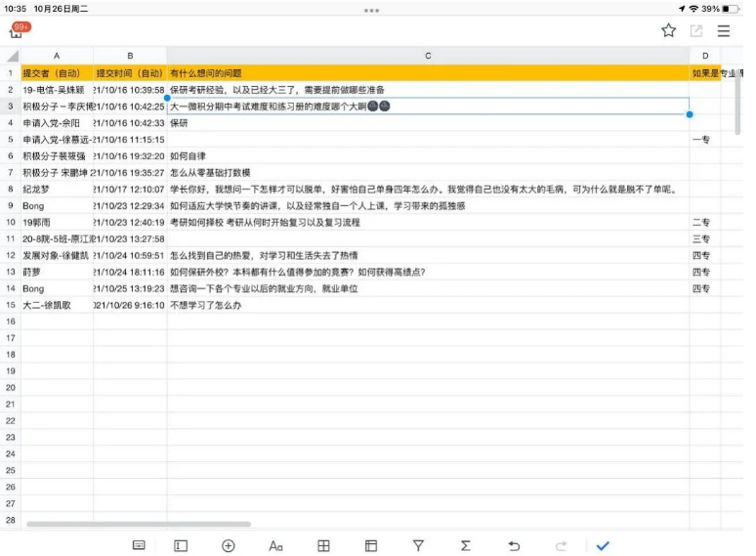756x556 pixels.
Task: Open the keyboard from the bottom toolbar
Action: [x=139, y=545]
